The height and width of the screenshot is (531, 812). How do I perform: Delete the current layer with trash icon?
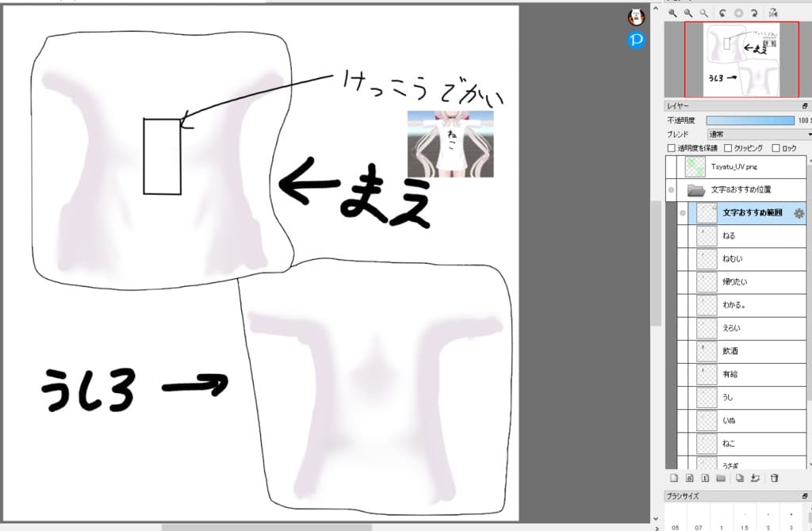pyautogui.click(x=774, y=478)
